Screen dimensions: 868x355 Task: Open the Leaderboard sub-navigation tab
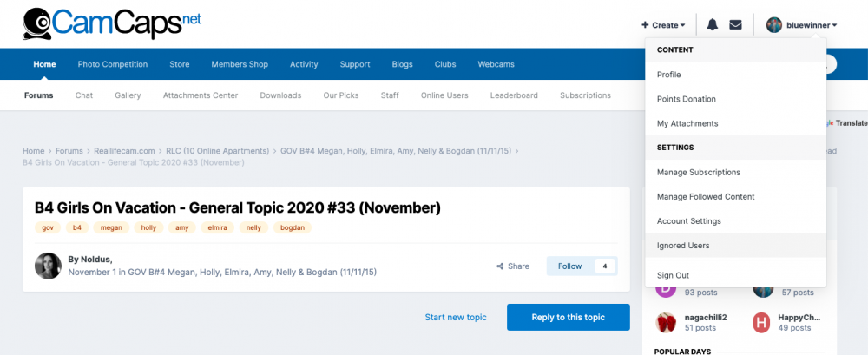pos(514,95)
